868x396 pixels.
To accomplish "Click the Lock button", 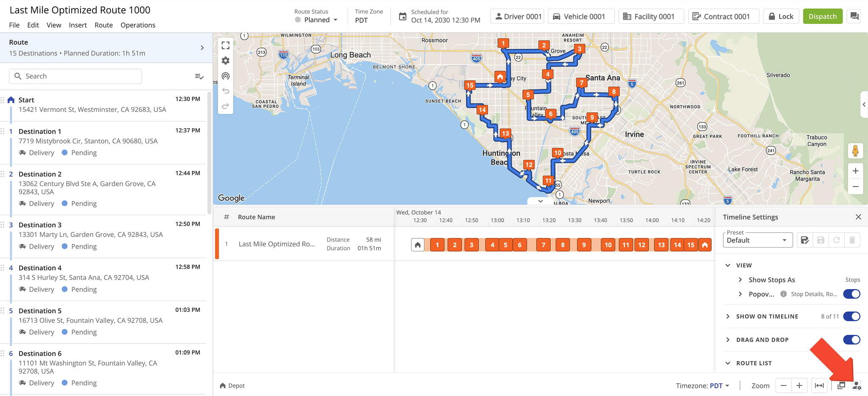I will [781, 16].
